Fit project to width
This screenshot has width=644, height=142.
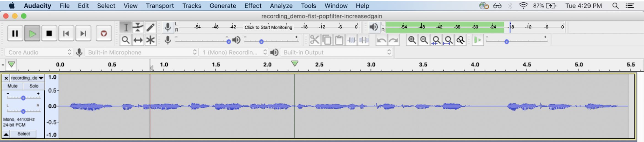[x=448, y=40]
